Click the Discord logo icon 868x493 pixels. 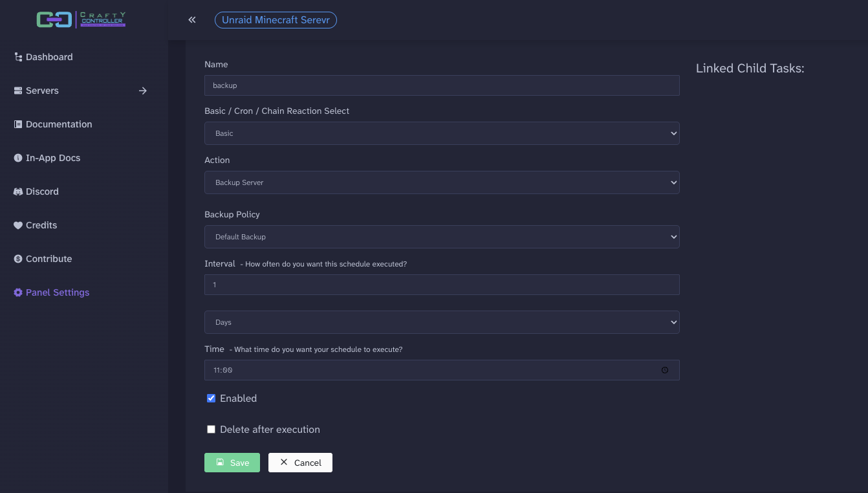click(18, 192)
